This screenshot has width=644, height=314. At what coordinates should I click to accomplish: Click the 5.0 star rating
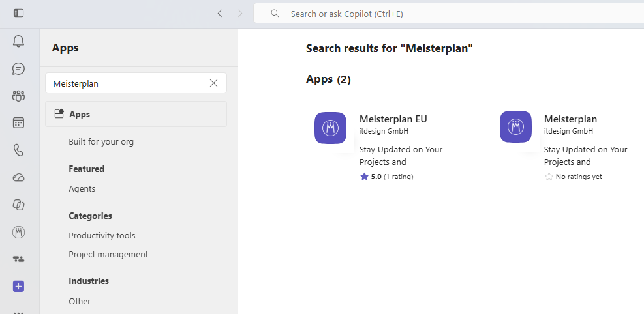pos(386,177)
